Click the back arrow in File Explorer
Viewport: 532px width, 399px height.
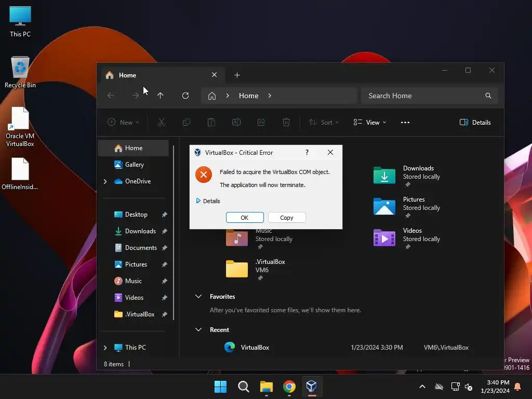(x=111, y=96)
